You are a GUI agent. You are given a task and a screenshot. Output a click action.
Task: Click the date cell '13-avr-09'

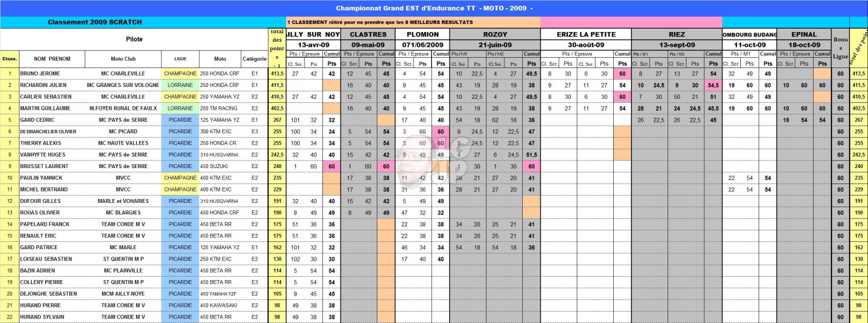(313, 45)
